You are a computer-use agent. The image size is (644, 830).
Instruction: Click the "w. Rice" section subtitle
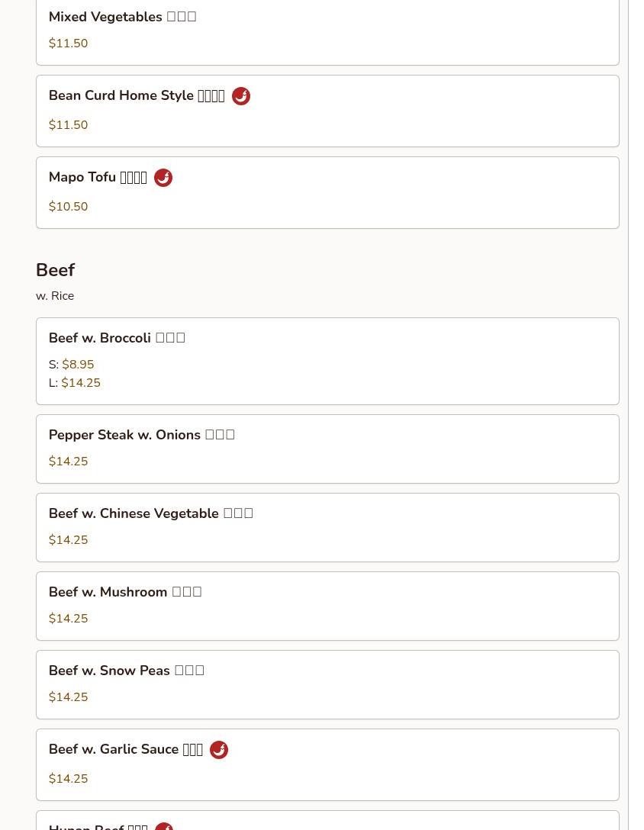click(55, 296)
